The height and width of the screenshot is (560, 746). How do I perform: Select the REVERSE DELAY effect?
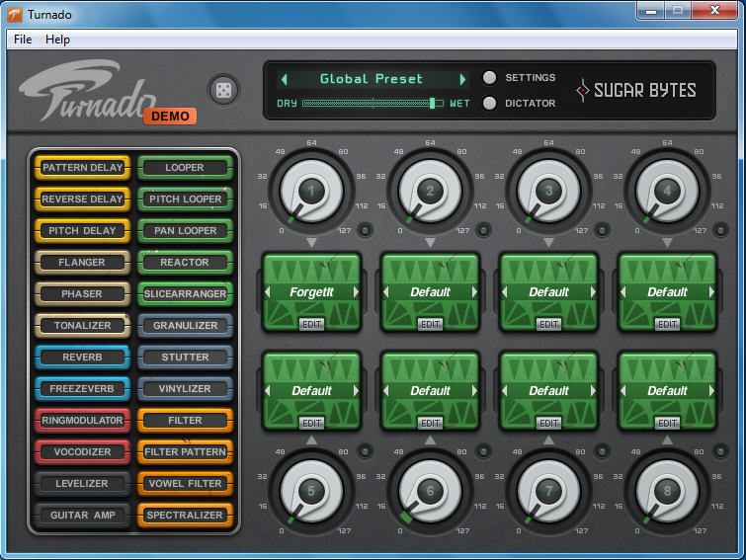(82, 200)
